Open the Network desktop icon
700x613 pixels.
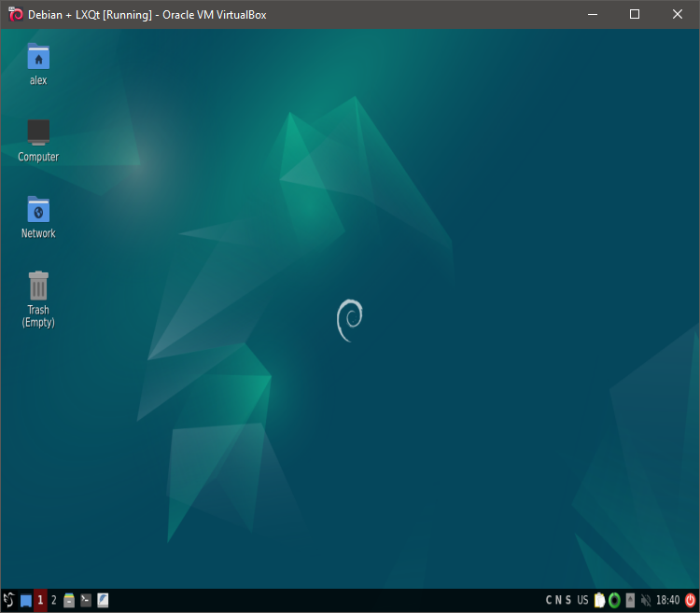[x=38, y=209]
